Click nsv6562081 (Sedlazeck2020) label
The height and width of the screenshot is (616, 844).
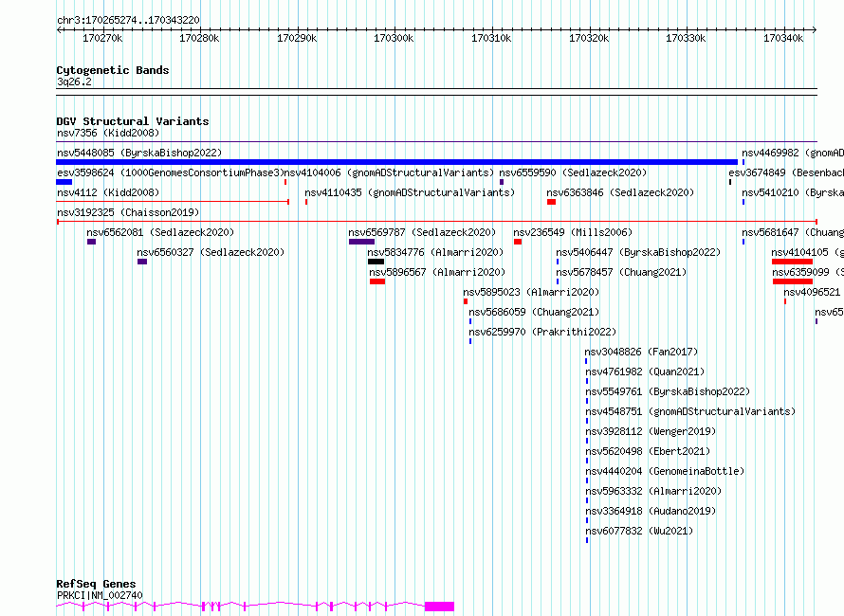[160, 232]
